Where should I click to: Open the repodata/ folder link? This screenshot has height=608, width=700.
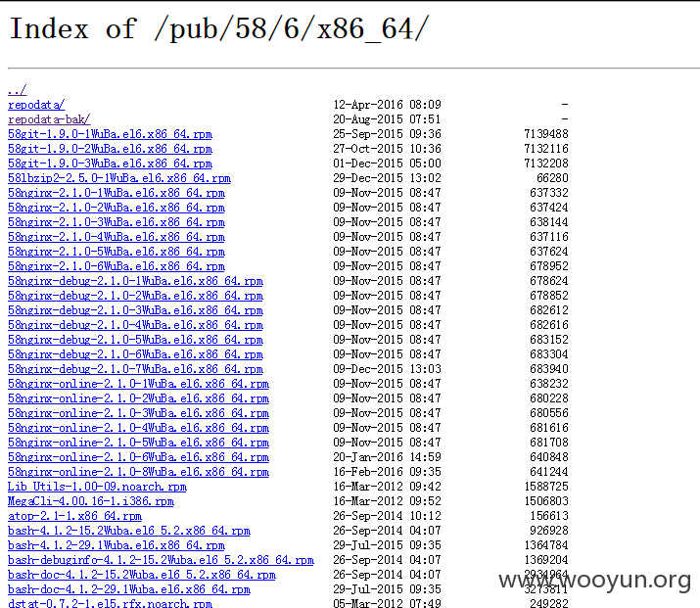point(36,105)
